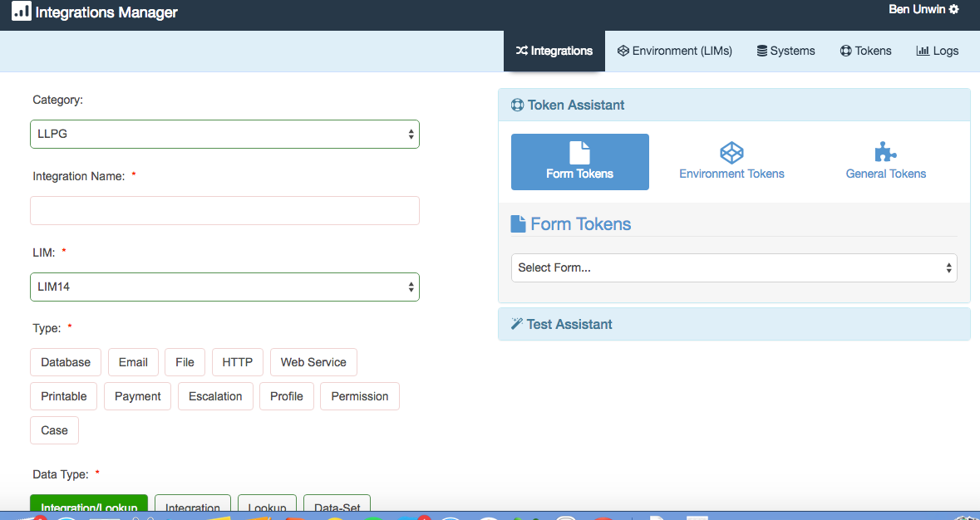This screenshot has width=980, height=520.
Task: Switch to Environment Tokens in Token Assistant
Action: 731,161
